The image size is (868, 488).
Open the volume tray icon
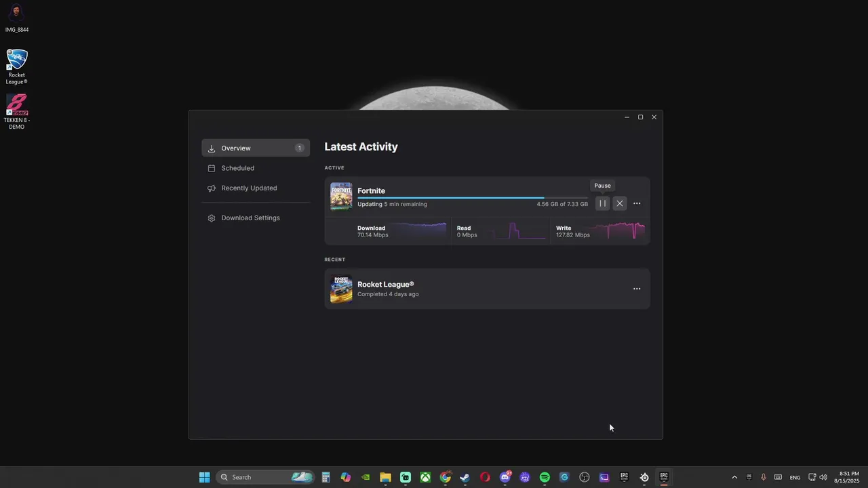pyautogui.click(x=823, y=477)
